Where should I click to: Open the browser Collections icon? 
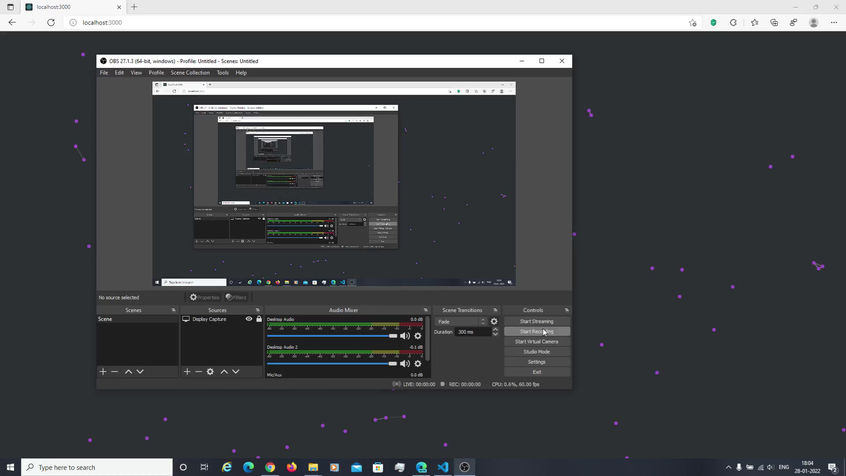click(x=774, y=23)
